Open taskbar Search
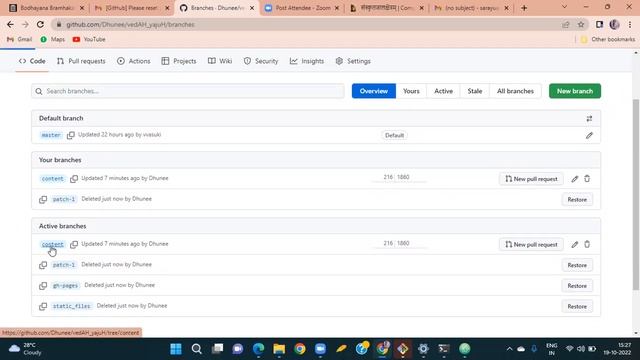 click(x=197, y=349)
